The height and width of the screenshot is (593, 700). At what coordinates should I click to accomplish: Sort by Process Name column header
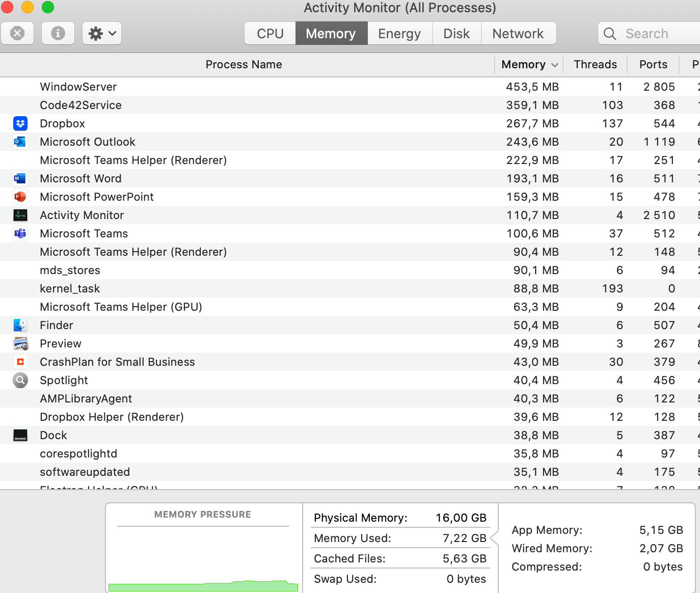244,65
